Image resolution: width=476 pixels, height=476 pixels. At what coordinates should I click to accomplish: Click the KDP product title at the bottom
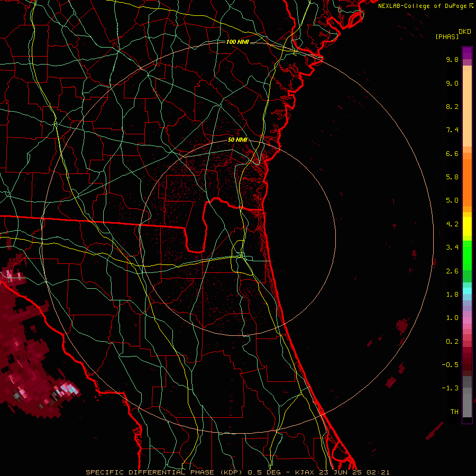[237, 472]
